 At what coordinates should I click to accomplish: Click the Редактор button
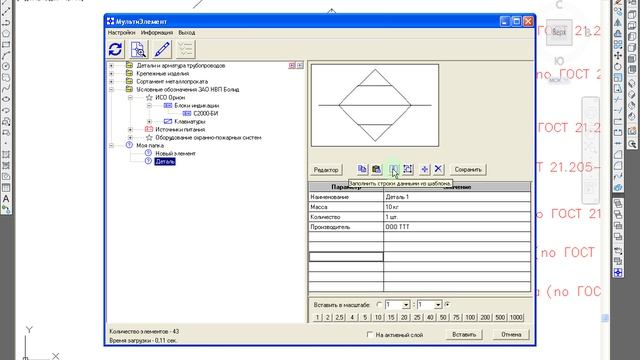[326, 169]
